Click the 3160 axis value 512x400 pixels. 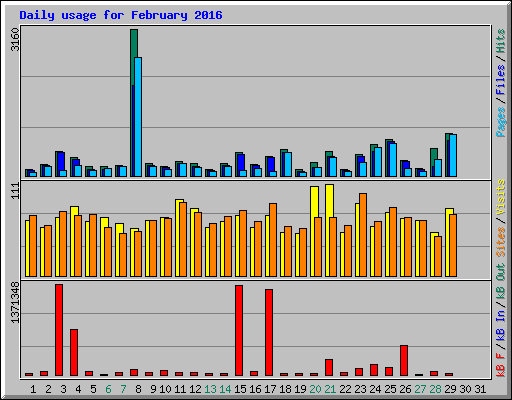[x=15, y=39]
